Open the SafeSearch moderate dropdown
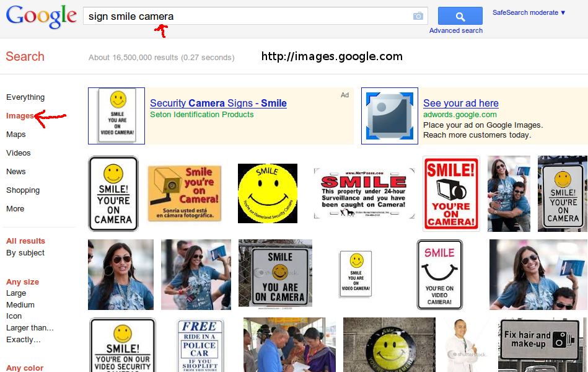Image resolution: width=588 pixels, height=372 pixels. point(529,12)
